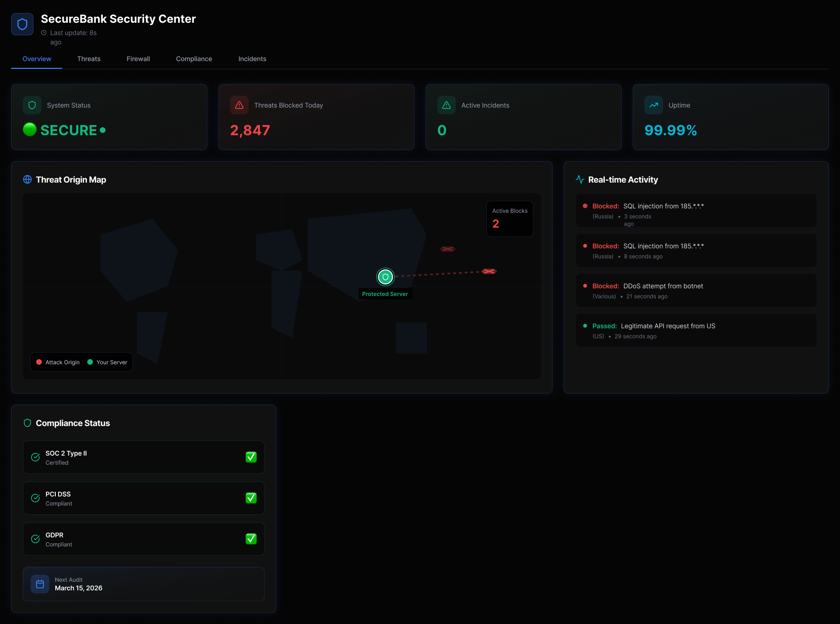Click the Uptime trending arrow icon

point(654,105)
